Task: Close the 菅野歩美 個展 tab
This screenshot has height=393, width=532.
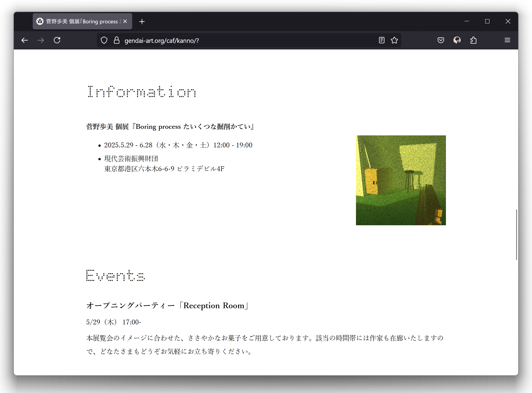Action: coord(125,22)
